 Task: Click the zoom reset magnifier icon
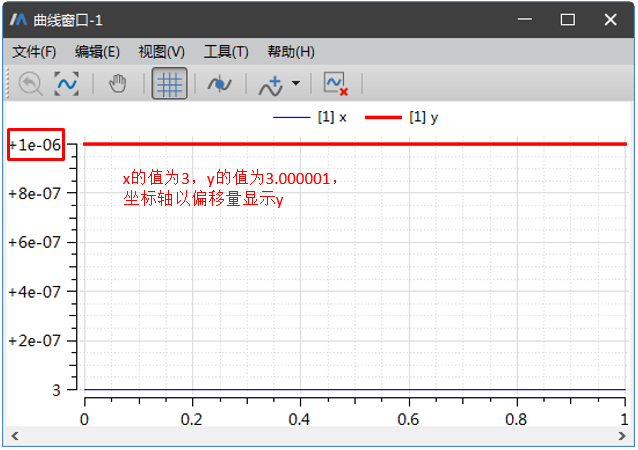pyautogui.click(x=31, y=85)
